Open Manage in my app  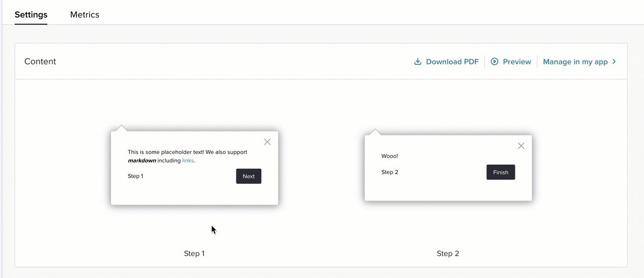click(580, 61)
